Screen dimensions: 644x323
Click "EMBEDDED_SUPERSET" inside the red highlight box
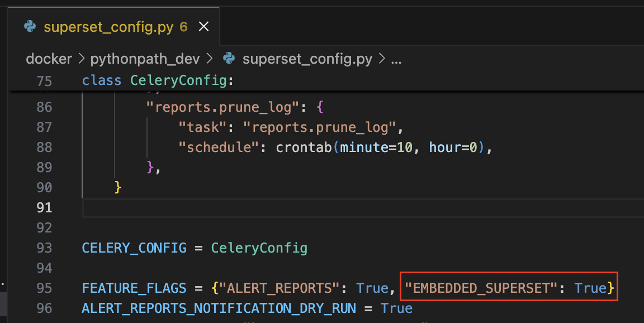tap(482, 288)
